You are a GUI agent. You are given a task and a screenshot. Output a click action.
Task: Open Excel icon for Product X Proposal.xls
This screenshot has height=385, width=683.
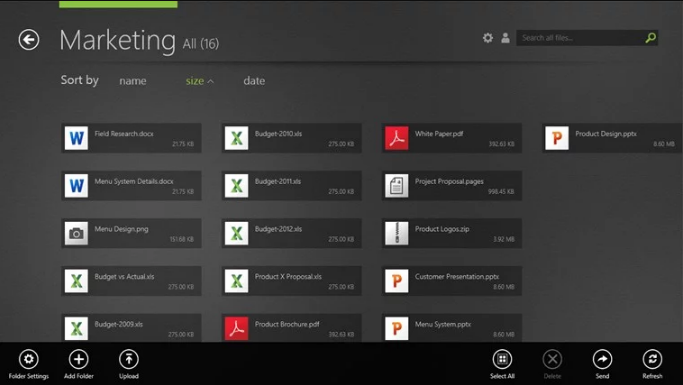click(x=237, y=281)
